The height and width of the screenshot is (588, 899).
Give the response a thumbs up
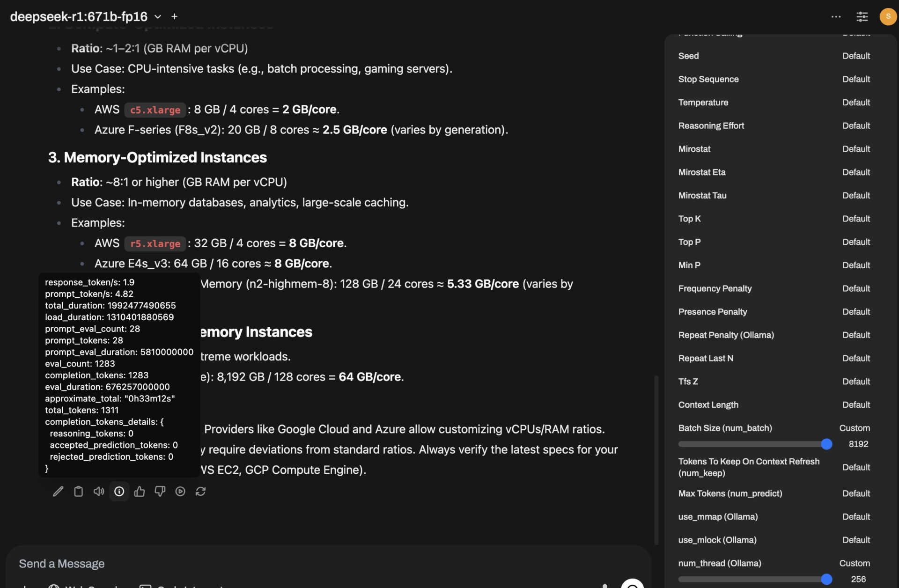pyautogui.click(x=140, y=491)
